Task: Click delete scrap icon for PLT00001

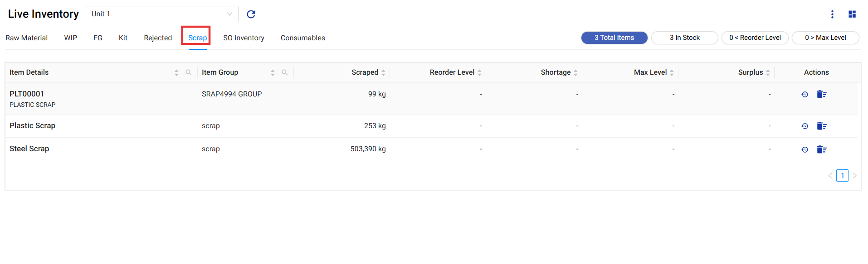Action: pyautogui.click(x=821, y=94)
